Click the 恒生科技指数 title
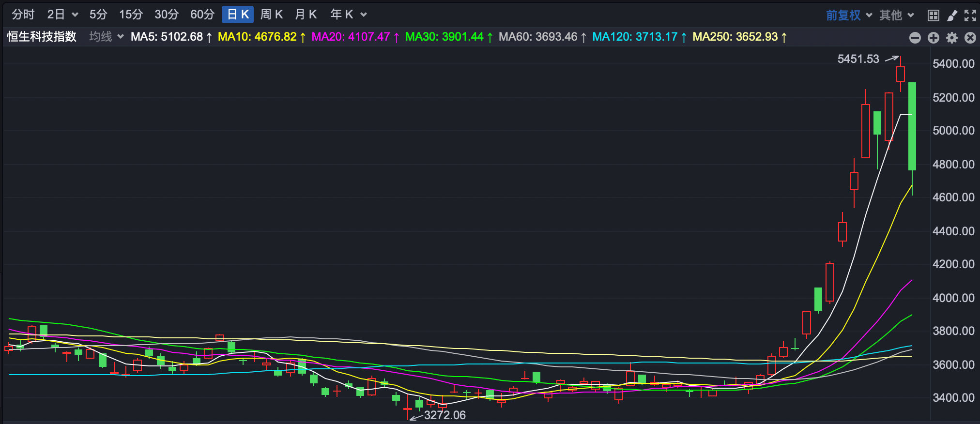 42,37
